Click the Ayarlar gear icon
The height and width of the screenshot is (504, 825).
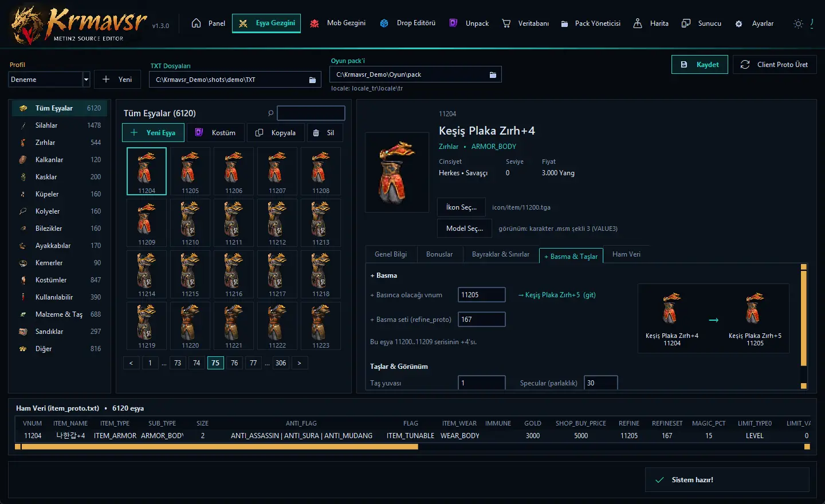coord(738,23)
